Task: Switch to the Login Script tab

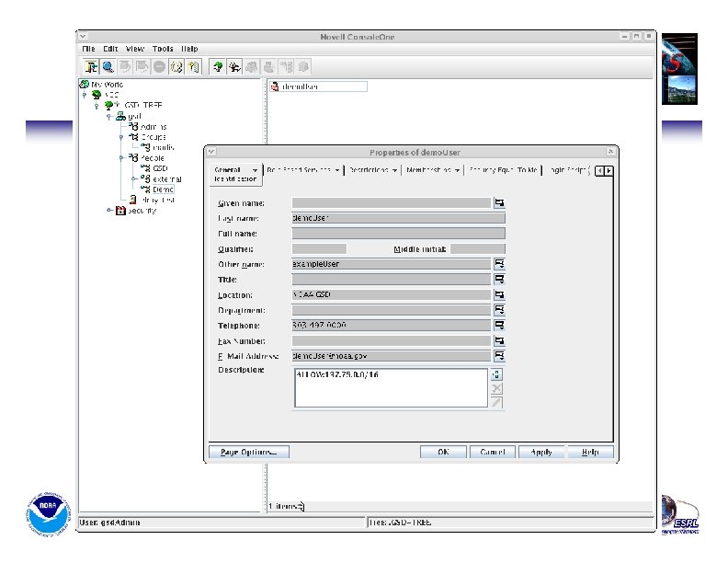Action: pos(569,170)
